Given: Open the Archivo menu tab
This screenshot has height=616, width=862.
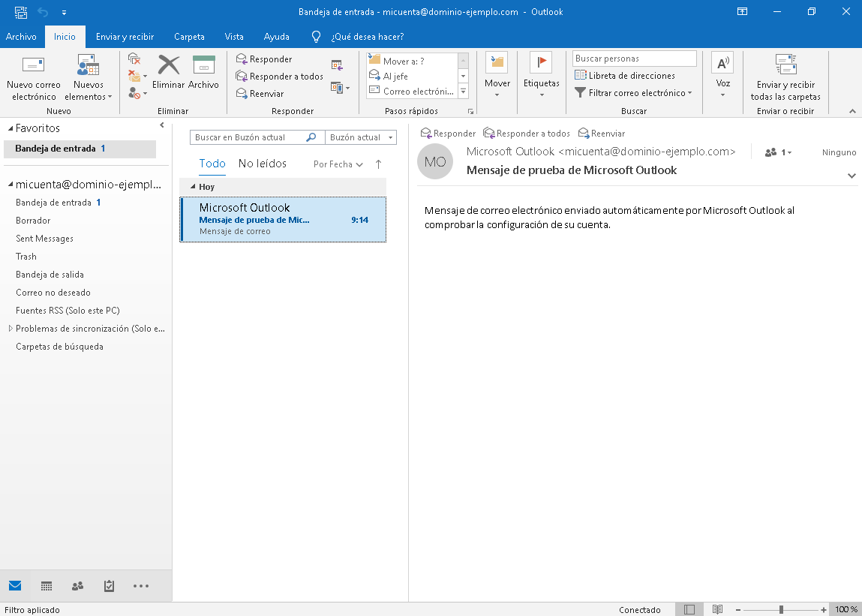Looking at the screenshot, I should [21, 37].
